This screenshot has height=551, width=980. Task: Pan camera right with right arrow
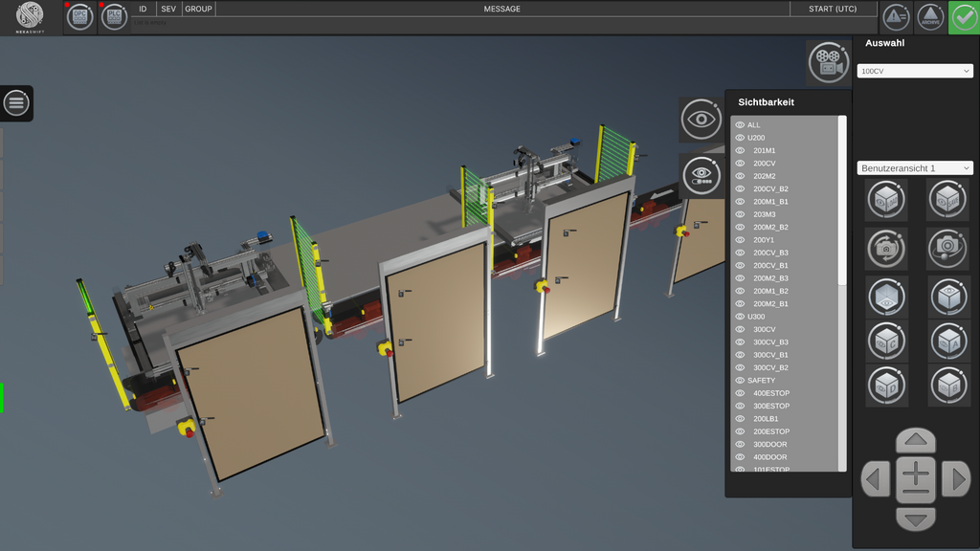pyautogui.click(x=956, y=480)
